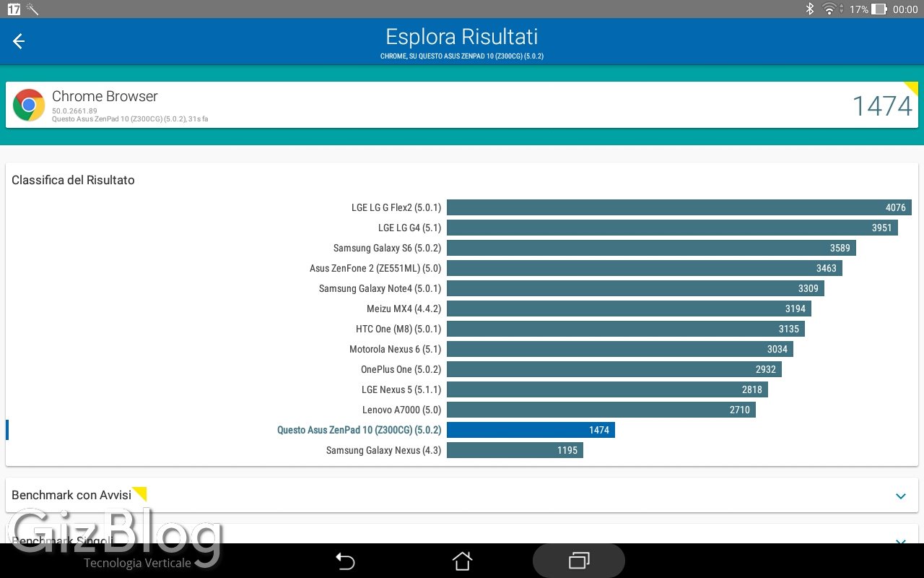Tap the back arrow in header
Viewport: 924px width, 578px height.
coord(19,41)
